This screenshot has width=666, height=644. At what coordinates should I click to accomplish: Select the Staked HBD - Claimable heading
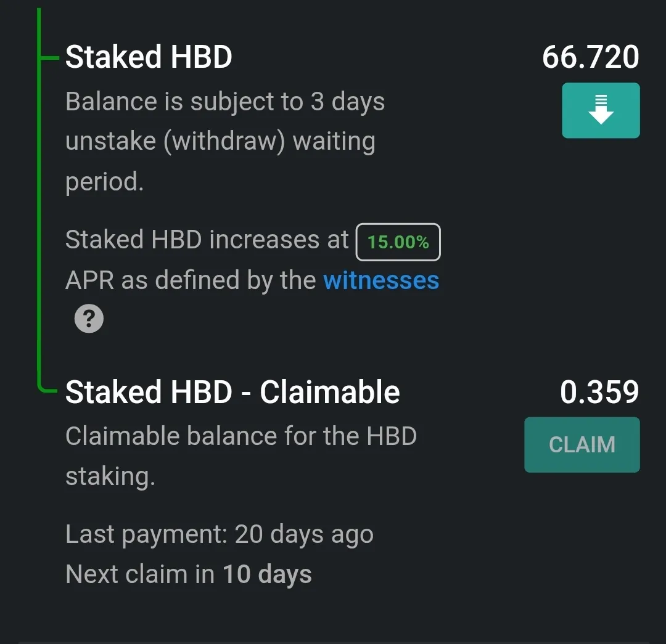(x=232, y=392)
